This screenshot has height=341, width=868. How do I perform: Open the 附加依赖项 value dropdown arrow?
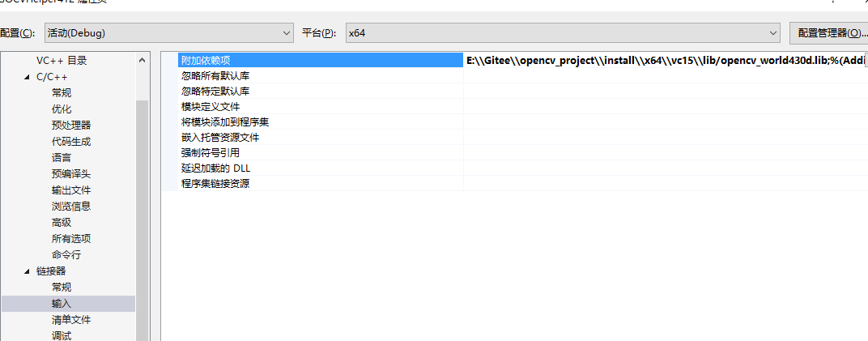pyautogui.click(x=866, y=60)
